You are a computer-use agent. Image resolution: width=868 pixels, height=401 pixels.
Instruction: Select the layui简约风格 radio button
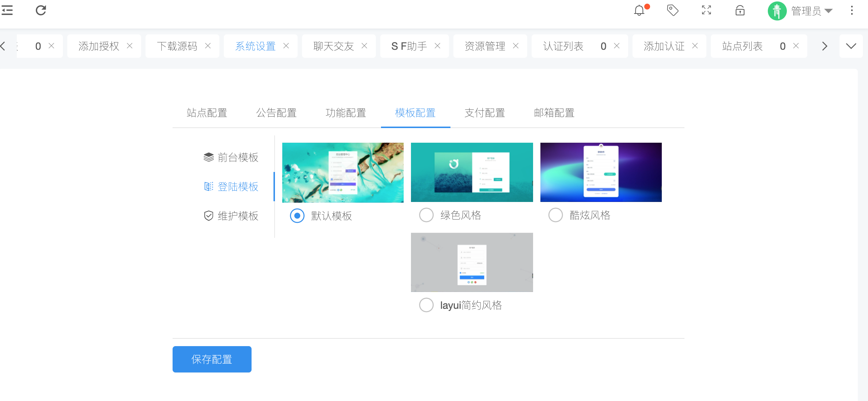tap(426, 305)
